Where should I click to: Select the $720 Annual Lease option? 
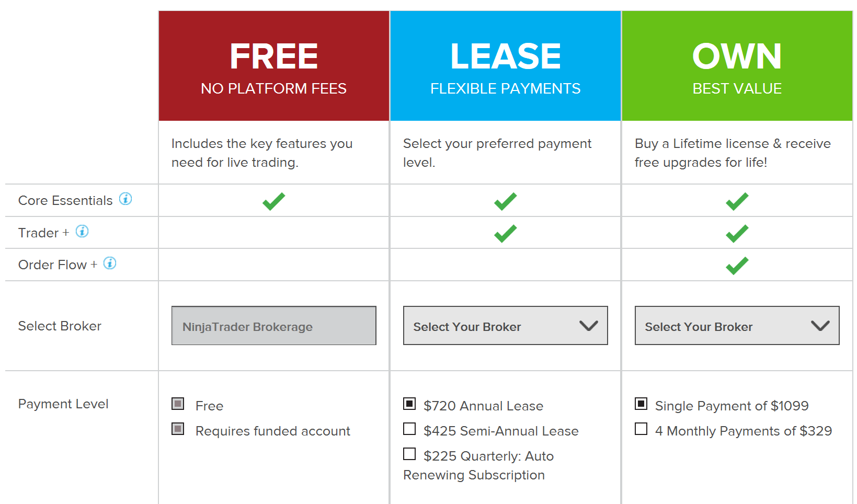click(x=409, y=404)
